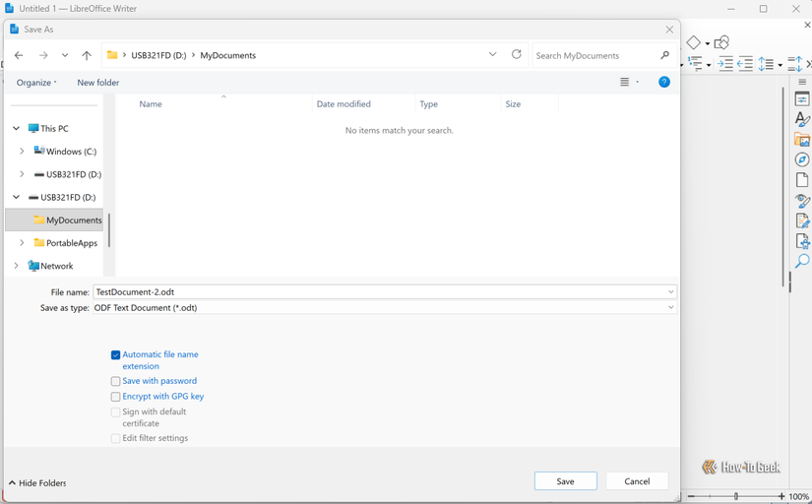
Task: Go up one folder level with up arrow
Action: (87, 55)
